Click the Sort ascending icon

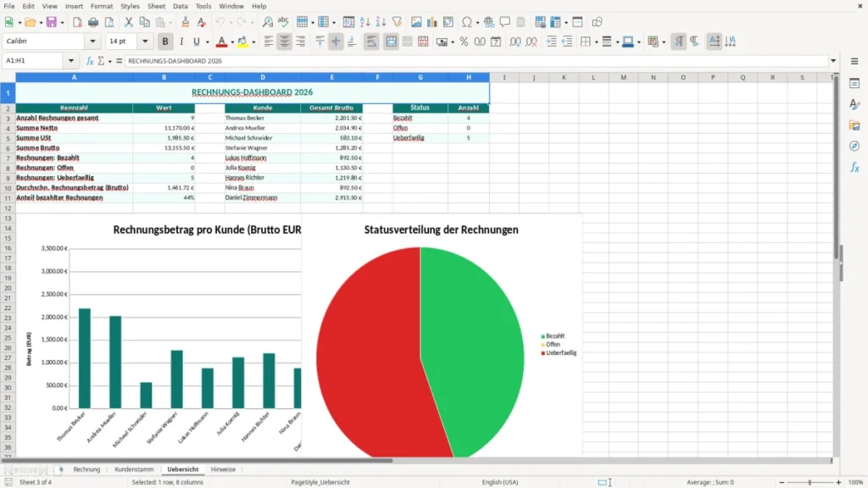[364, 22]
